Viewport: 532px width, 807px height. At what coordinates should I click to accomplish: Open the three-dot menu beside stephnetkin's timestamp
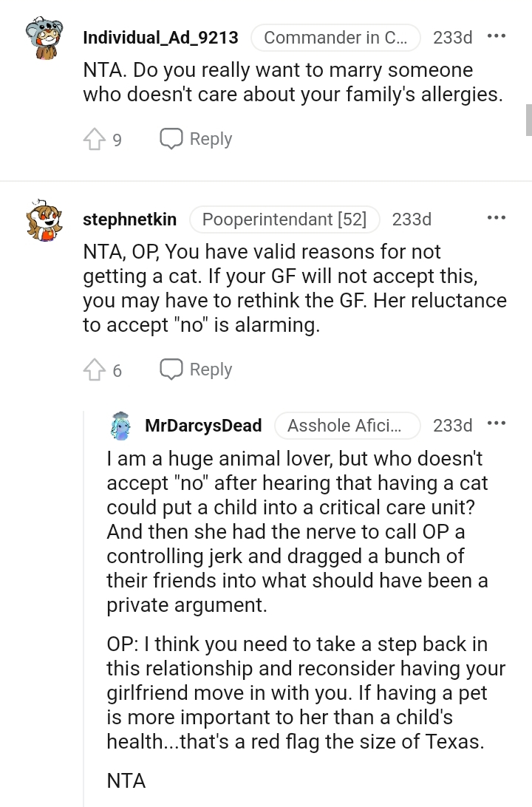tap(497, 217)
